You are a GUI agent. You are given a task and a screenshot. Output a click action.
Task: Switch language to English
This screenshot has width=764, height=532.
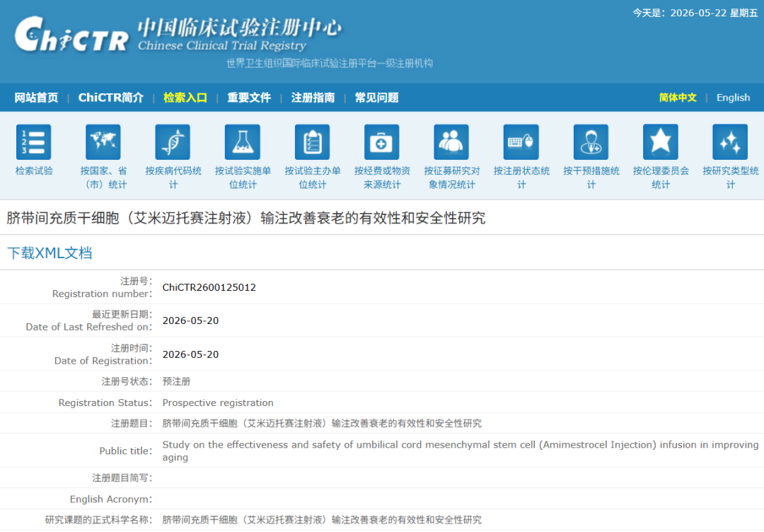click(734, 98)
